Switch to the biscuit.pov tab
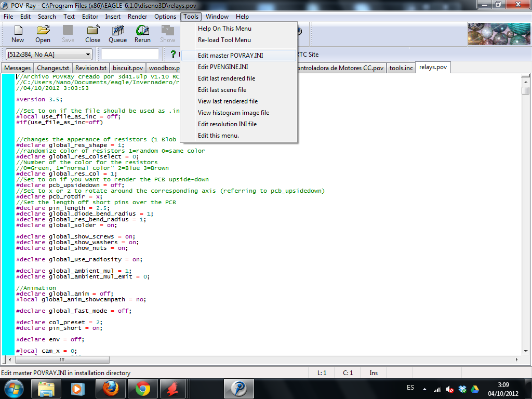The width and height of the screenshot is (532, 399). (x=128, y=68)
